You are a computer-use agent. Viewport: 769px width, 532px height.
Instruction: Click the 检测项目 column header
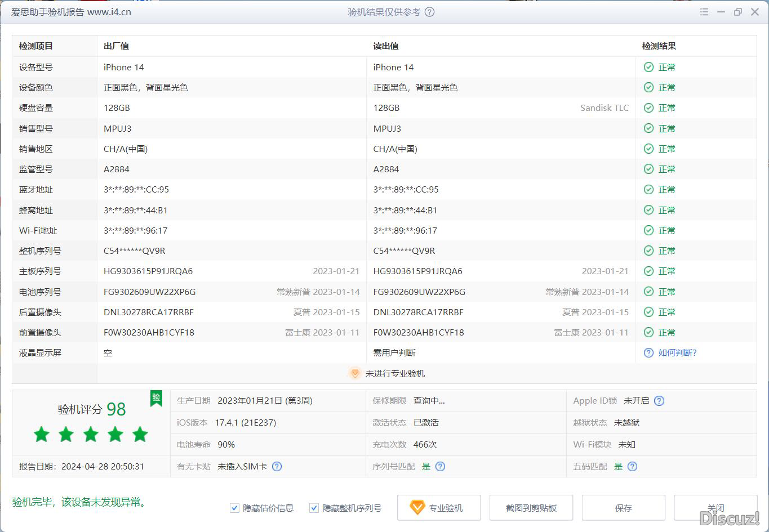[x=35, y=46]
